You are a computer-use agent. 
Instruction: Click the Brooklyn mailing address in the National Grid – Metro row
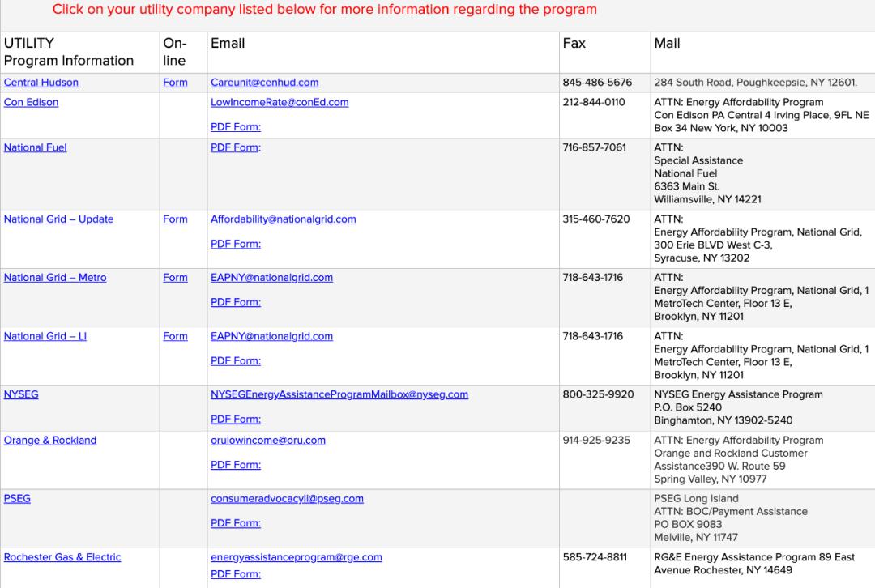tap(761, 297)
